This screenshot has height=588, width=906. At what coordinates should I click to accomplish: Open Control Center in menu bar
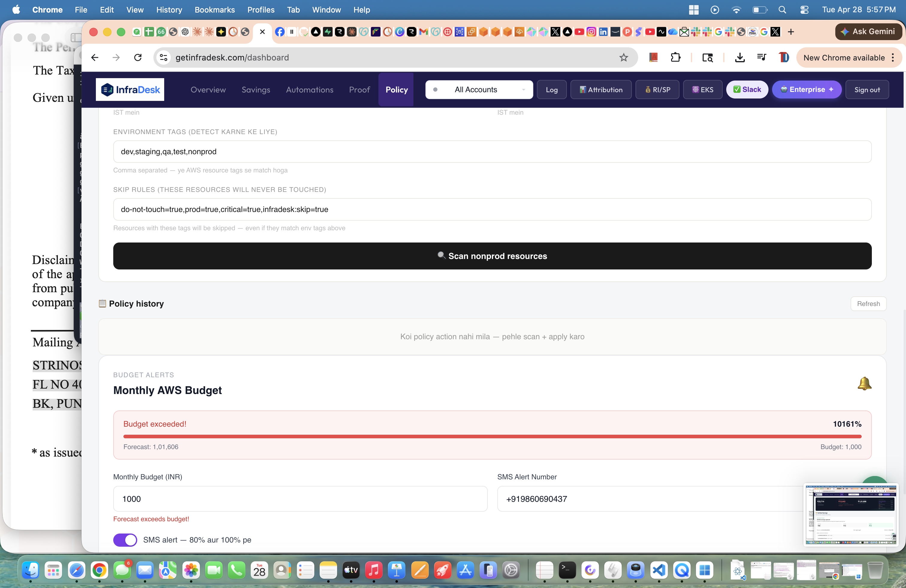[x=804, y=10]
